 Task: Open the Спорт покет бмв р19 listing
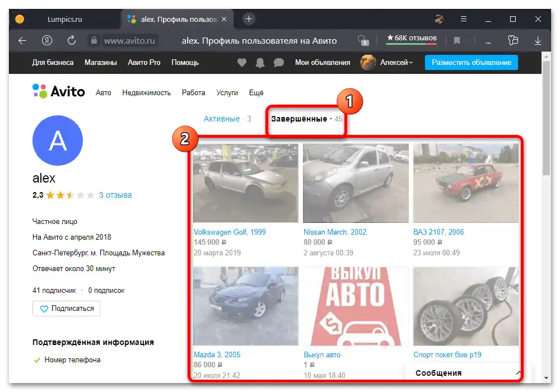coord(447,355)
